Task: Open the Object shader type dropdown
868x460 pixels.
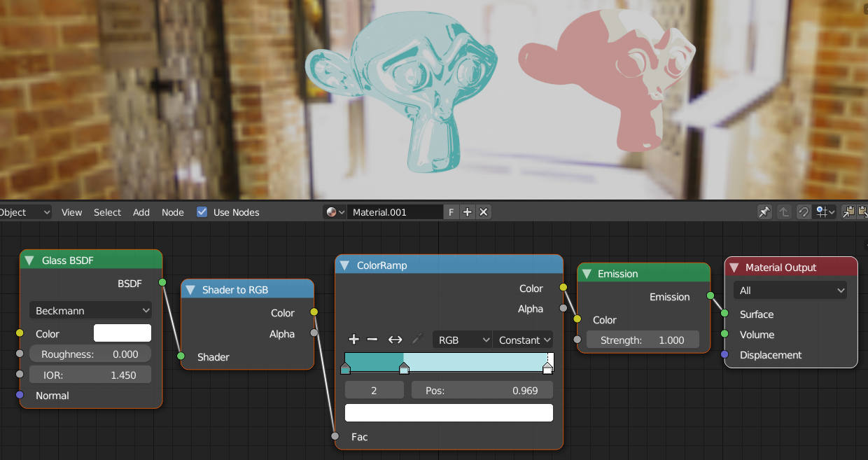Action: point(25,212)
